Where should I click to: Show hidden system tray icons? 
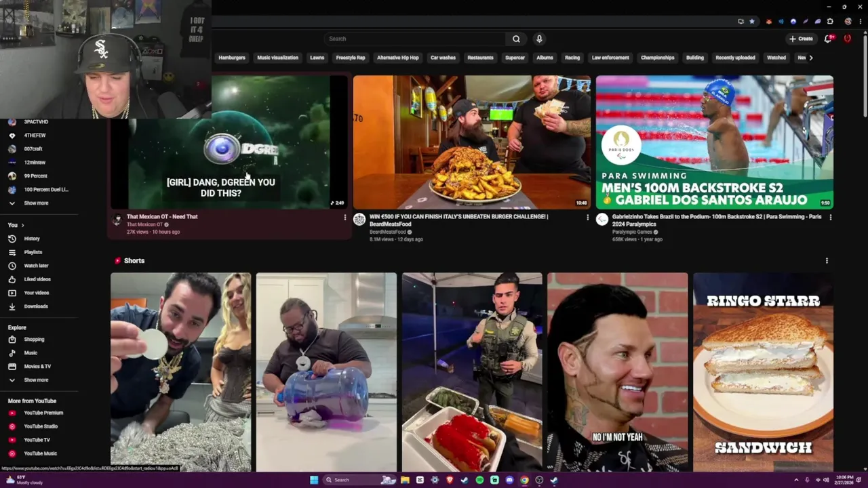[796, 480]
